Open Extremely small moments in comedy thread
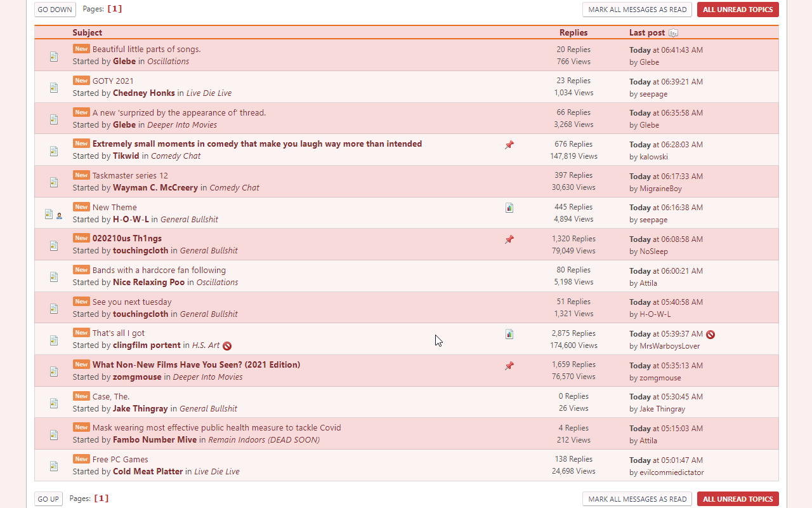 tap(257, 144)
